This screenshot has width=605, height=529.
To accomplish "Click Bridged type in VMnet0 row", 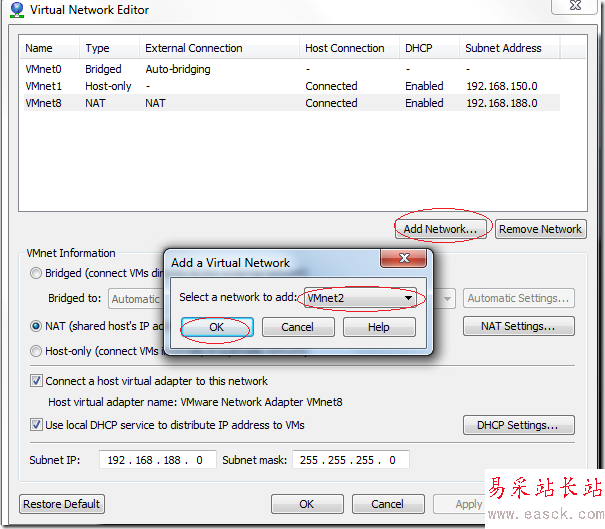I will pyautogui.click(x=103, y=69).
